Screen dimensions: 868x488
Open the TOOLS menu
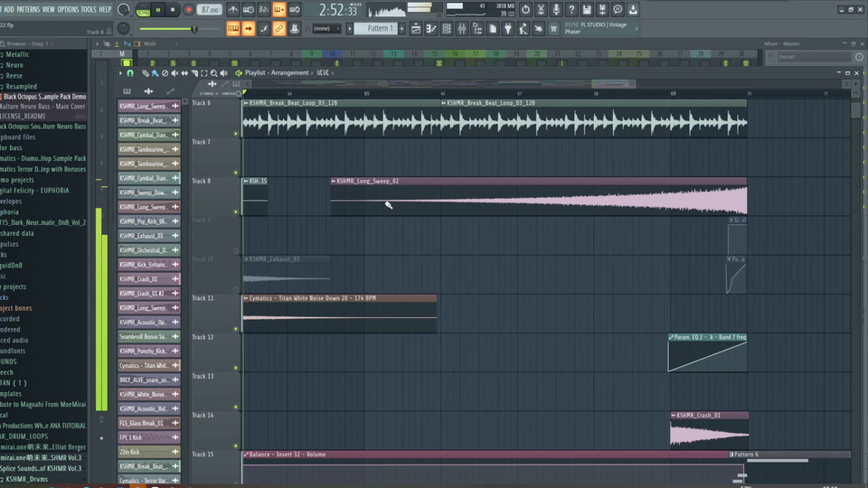coord(89,9)
